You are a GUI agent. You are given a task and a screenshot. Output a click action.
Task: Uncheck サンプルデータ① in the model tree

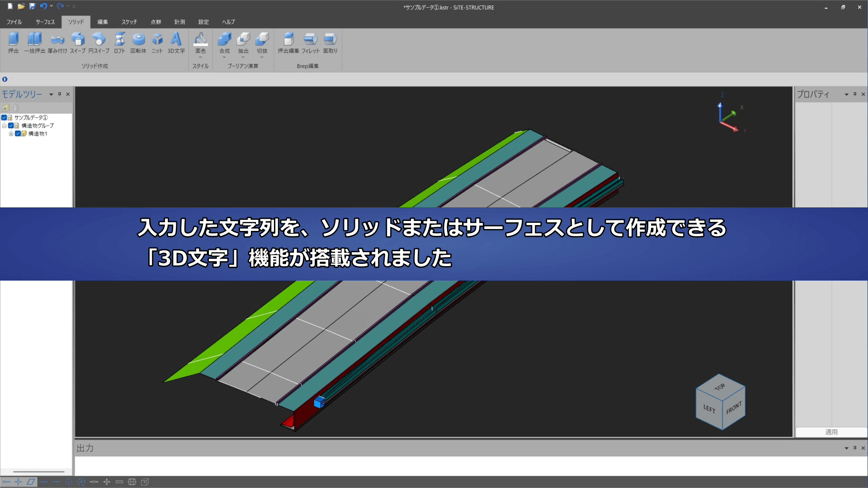pyautogui.click(x=4, y=117)
